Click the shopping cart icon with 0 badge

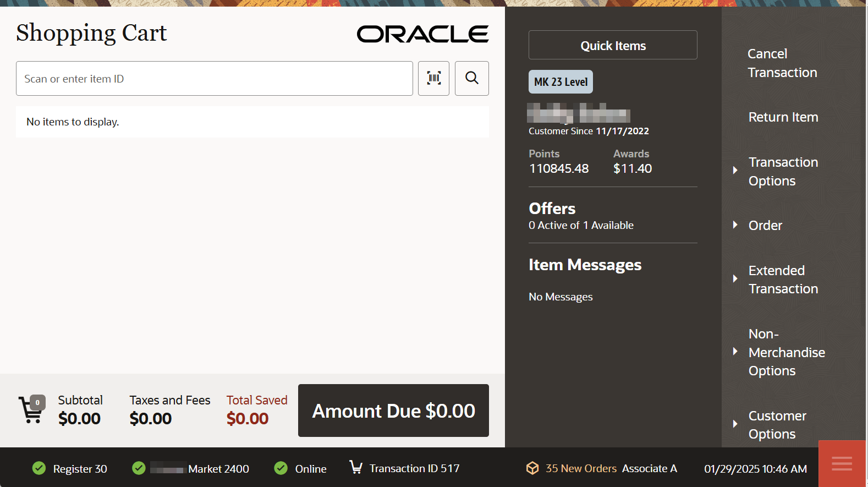[32, 409]
